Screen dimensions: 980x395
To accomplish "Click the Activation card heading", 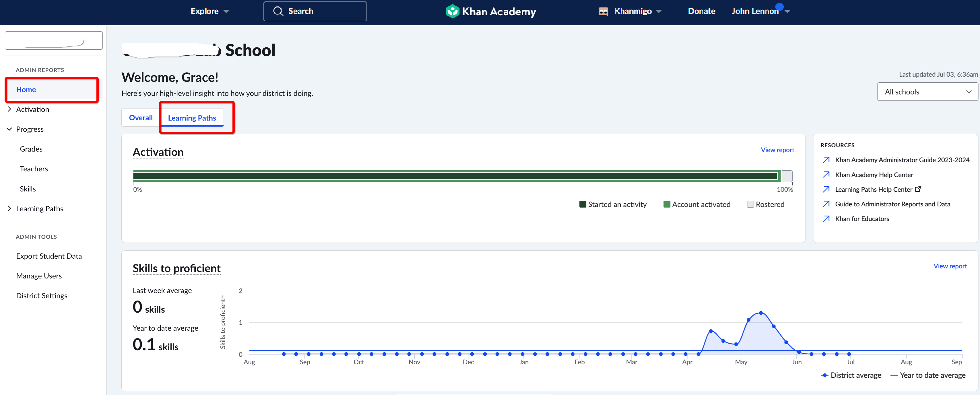I will coord(158,152).
